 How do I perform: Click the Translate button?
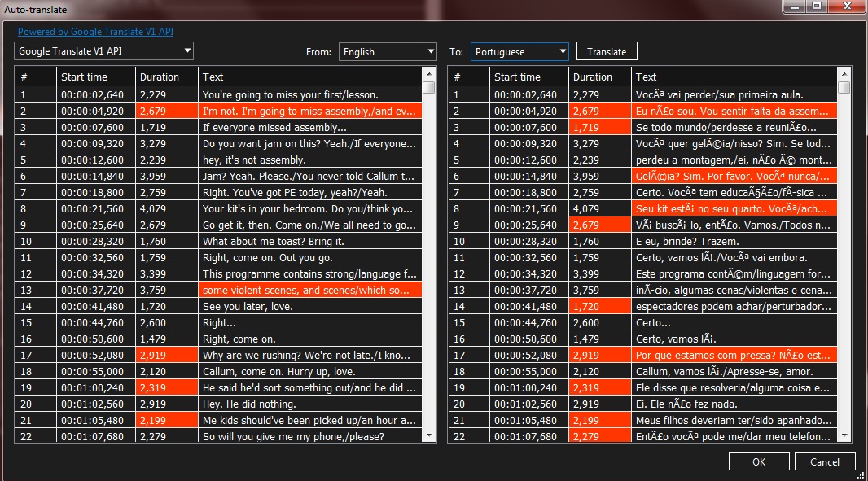(607, 50)
